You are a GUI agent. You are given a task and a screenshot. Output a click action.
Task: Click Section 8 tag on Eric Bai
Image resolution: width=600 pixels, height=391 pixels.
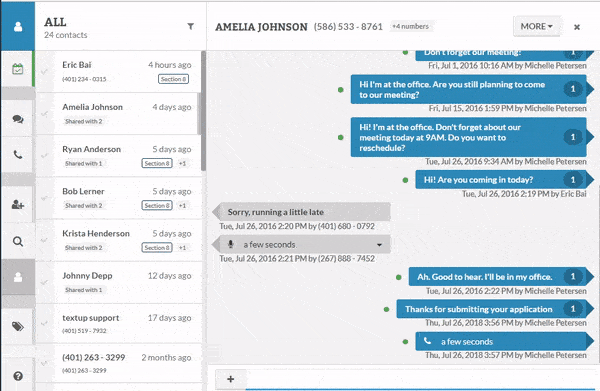tap(173, 79)
